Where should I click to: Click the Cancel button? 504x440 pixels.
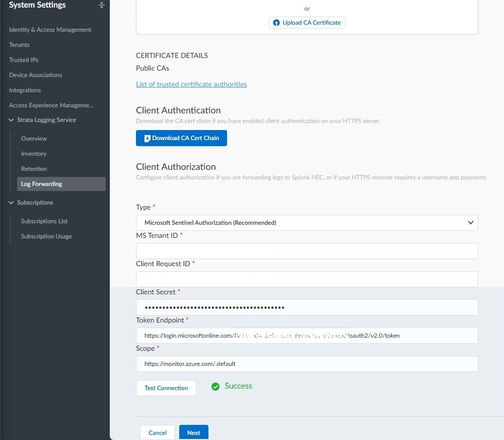click(158, 432)
